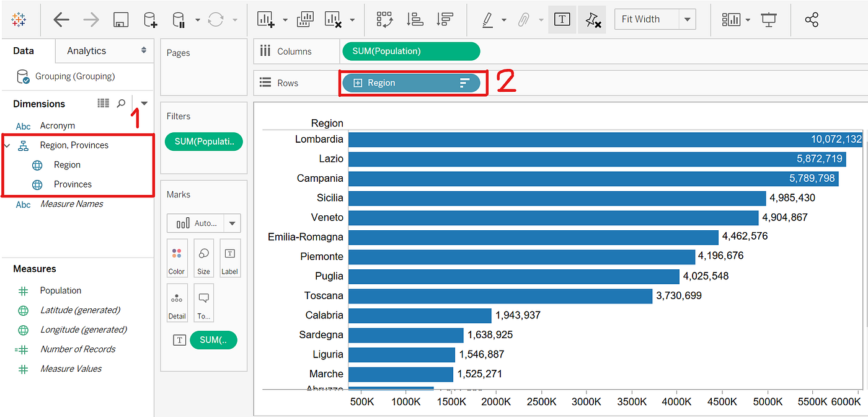Screen dimensions: 868x417
Task: Select the Region field under the hierarchy
Action: tap(67, 164)
